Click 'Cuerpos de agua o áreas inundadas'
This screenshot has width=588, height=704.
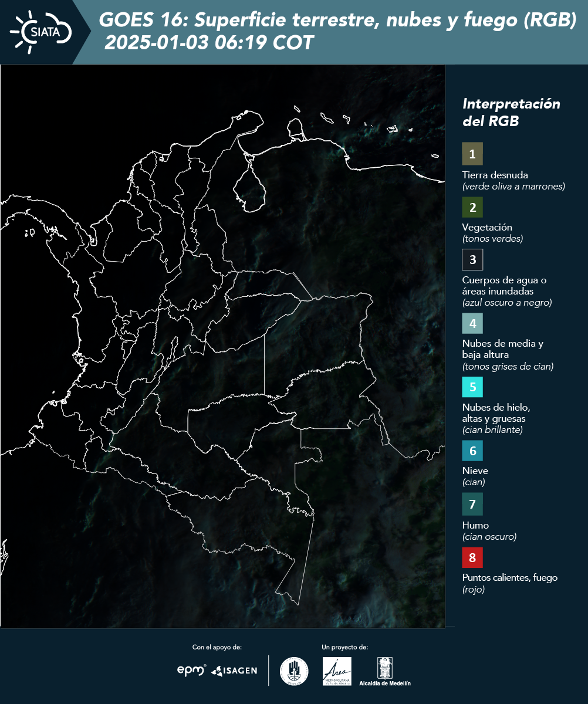point(504,286)
